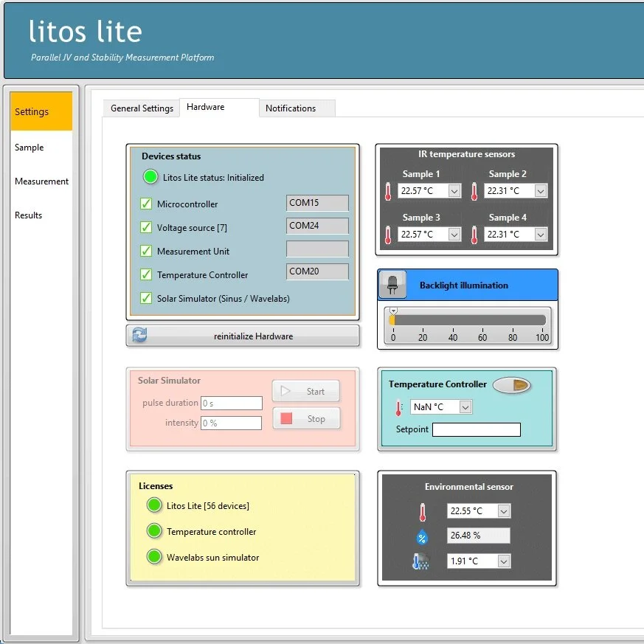Click the Sample 4 thermometer icon

point(474,234)
